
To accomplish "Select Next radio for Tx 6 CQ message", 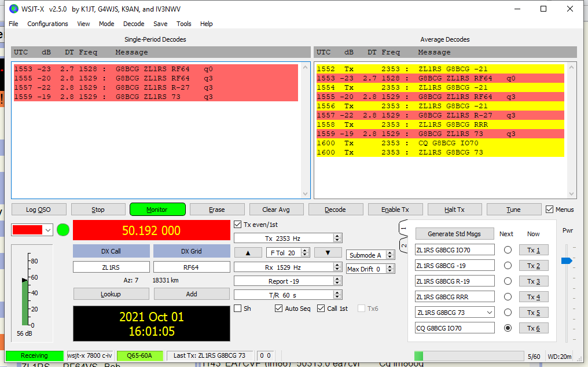I will coord(508,328).
